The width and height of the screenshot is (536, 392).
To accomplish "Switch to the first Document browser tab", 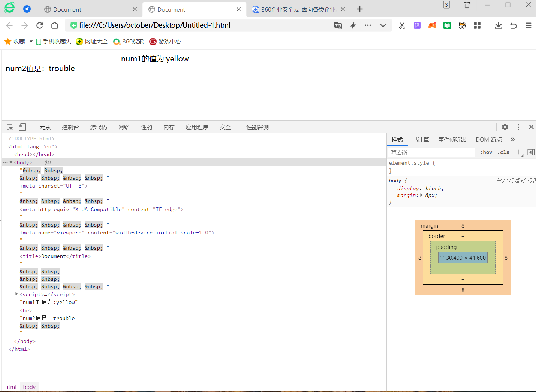I will point(90,9).
